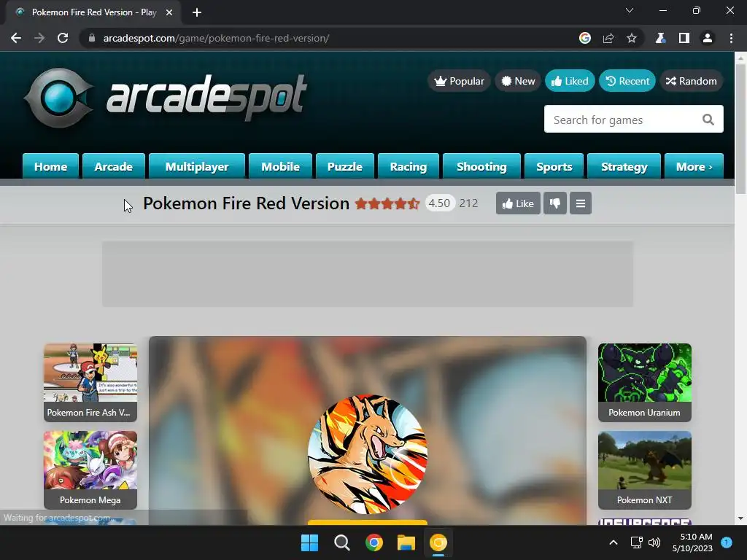Open the Sports category
Viewport: 747px width, 560px height.
pyautogui.click(x=554, y=167)
